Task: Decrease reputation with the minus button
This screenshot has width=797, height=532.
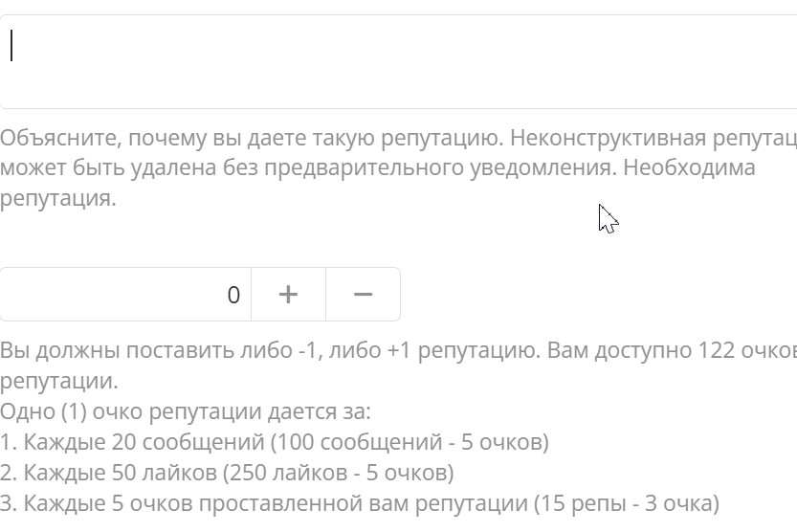Action: coord(363,294)
